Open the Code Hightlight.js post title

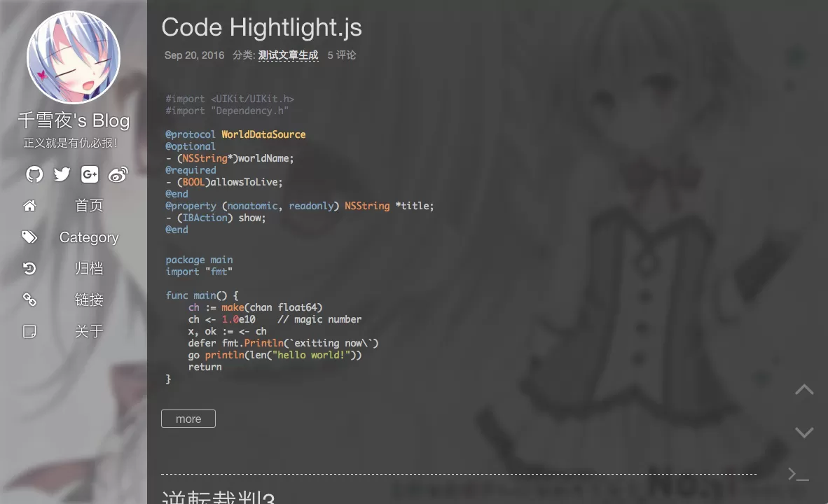pos(261,27)
